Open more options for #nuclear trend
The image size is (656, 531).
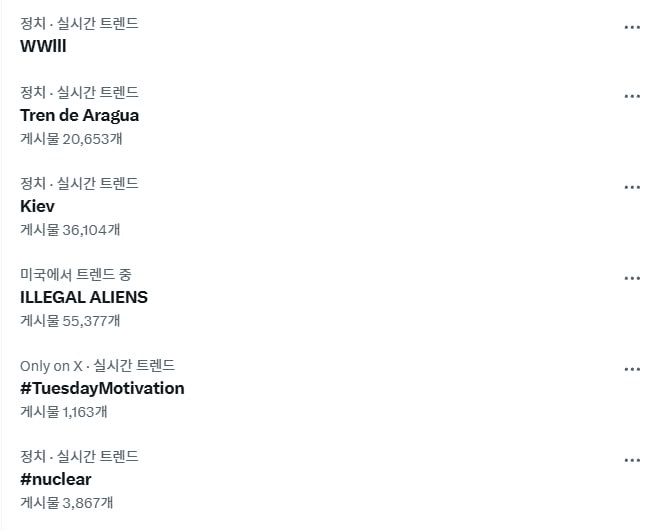[x=632, y=461]
